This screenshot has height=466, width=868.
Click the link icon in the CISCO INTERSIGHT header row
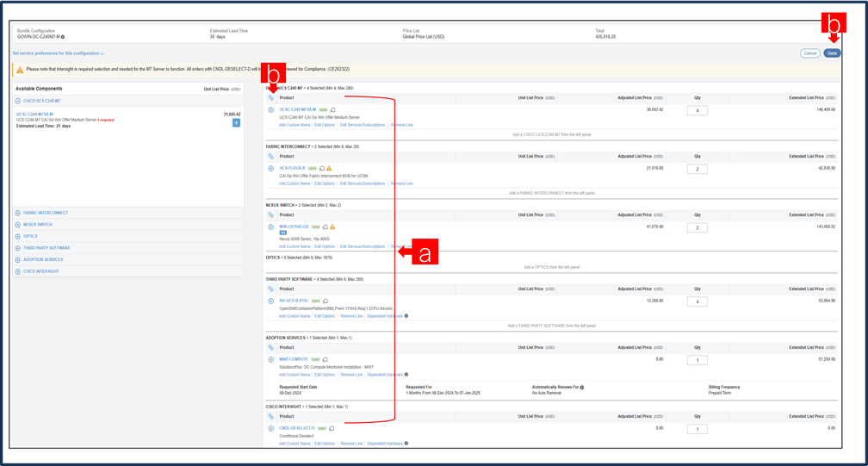click(270, 416)
